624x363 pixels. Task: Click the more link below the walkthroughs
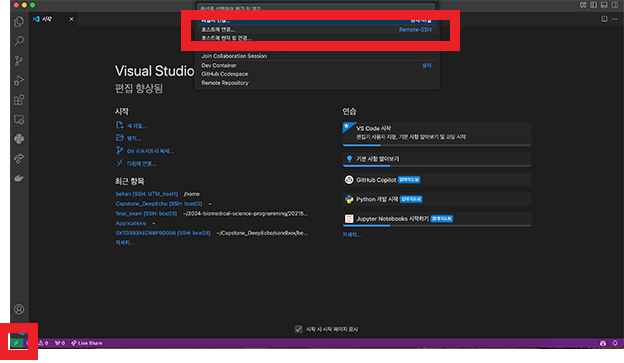coord(351,235)
